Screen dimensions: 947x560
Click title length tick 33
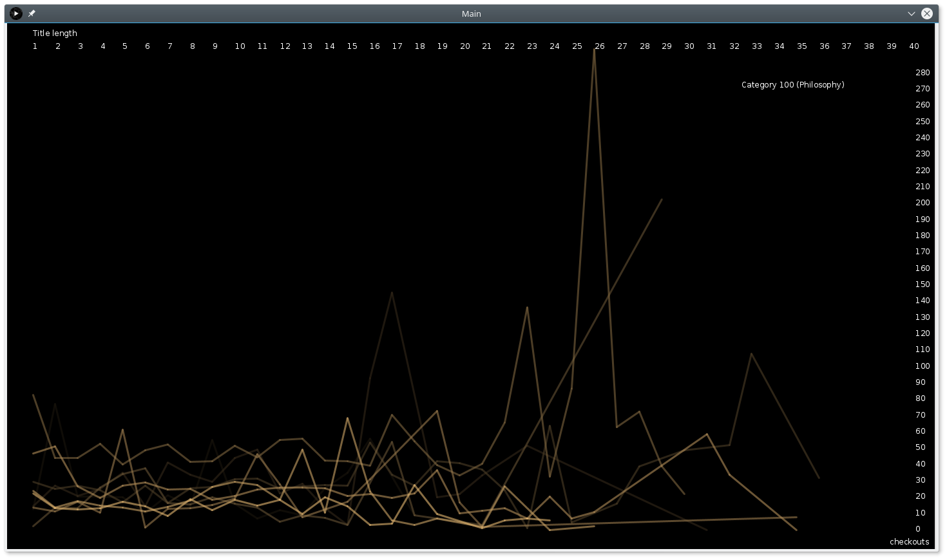757,46
